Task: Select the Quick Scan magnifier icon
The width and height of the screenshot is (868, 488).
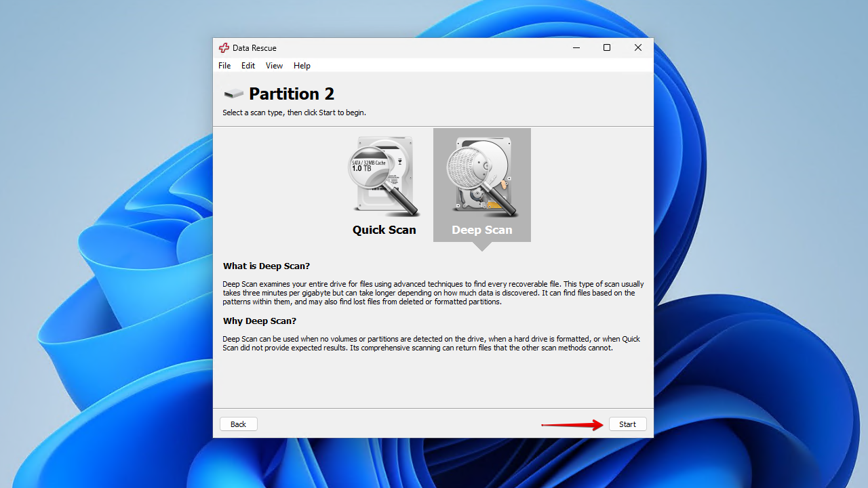Action: [x=384, y=176]
